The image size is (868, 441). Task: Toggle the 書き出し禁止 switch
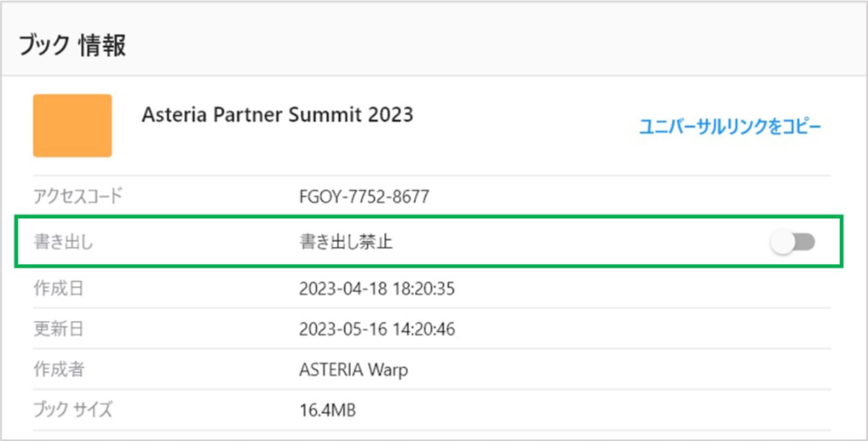(x=792, y=242)
